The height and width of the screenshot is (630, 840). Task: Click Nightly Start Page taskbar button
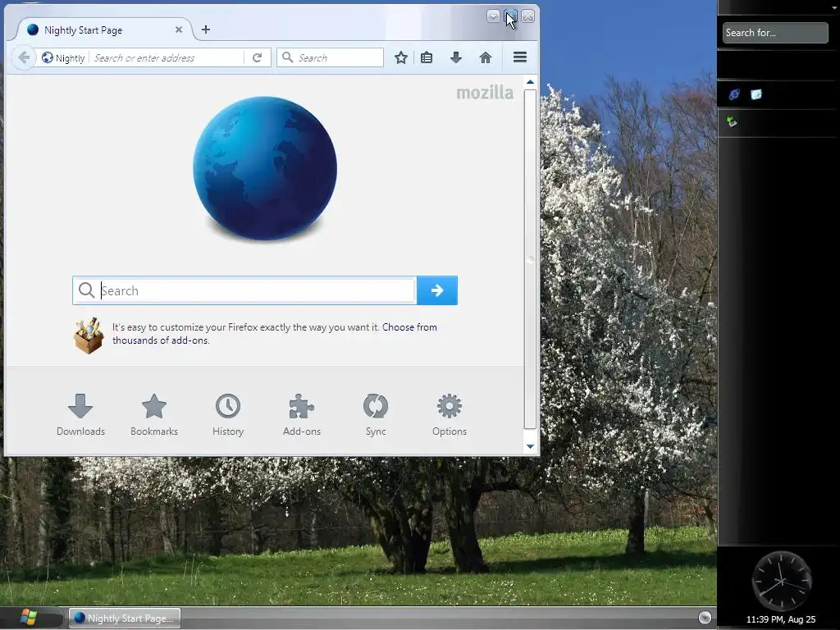pyautogui.click(x=125, y=618)
